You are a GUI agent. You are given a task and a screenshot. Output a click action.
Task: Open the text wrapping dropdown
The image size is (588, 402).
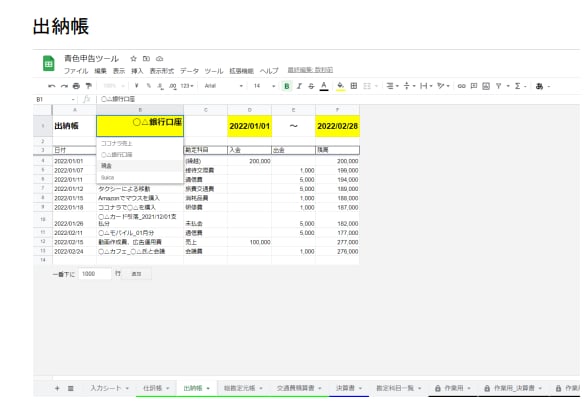point(426,86)
